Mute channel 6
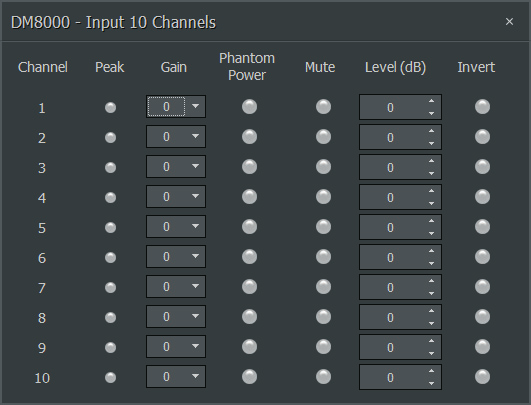 click(323, 257)
